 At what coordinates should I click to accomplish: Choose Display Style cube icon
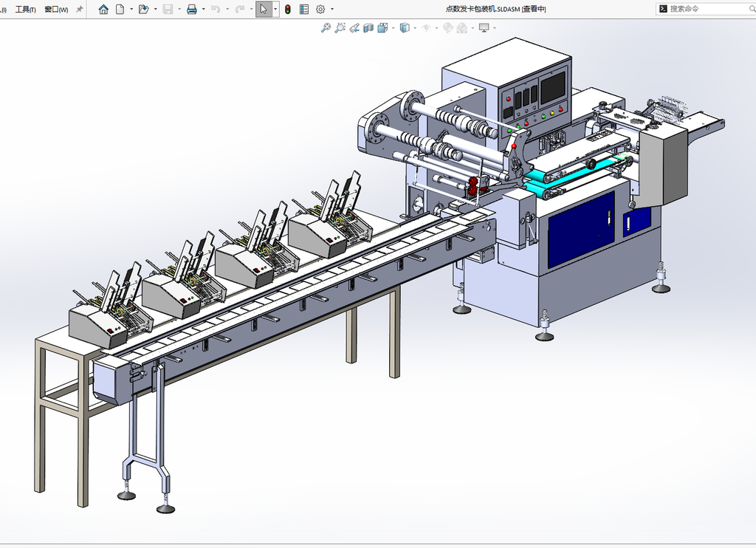(405, 28)
